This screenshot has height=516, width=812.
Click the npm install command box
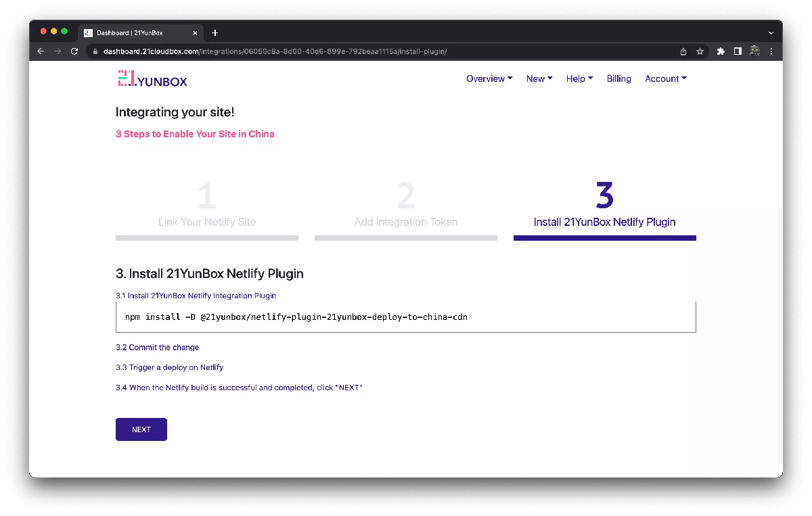click(x=405, y=317)
